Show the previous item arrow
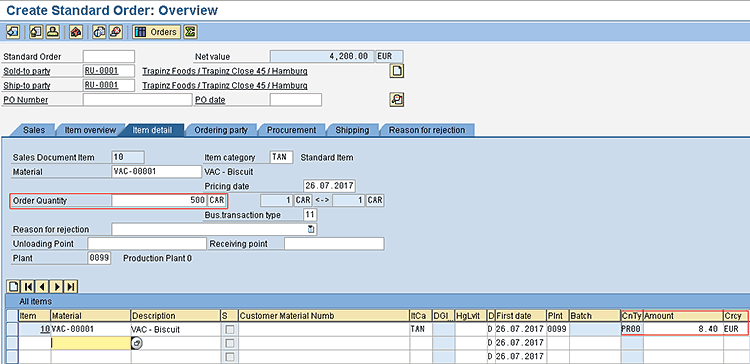750x364 pixels. coord(43,287)
